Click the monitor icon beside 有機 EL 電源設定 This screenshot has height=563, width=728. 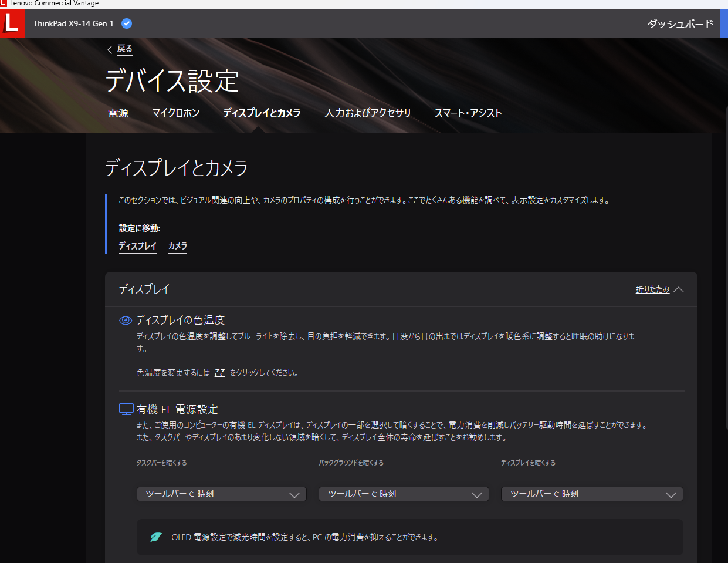pyautogui.click(x=126, y=409)
